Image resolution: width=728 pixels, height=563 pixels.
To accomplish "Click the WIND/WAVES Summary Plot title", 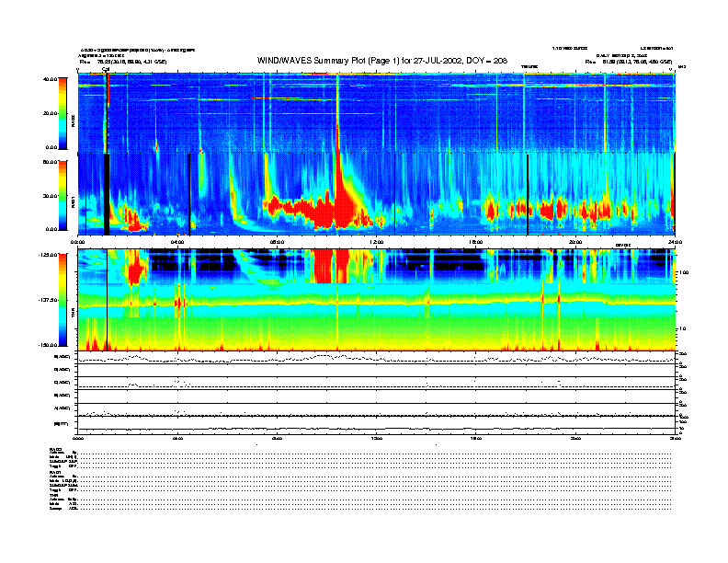I will click(382, 61).
